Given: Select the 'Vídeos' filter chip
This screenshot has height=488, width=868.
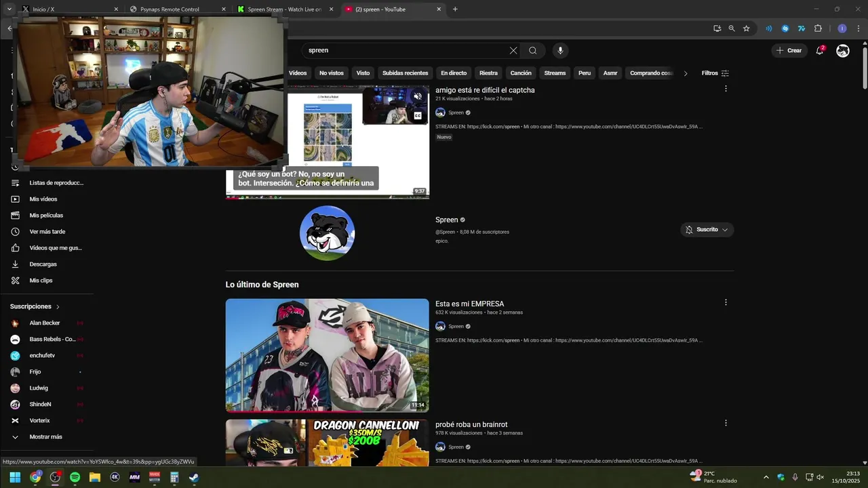Looking at the screenshot, I should pos(298,73).
